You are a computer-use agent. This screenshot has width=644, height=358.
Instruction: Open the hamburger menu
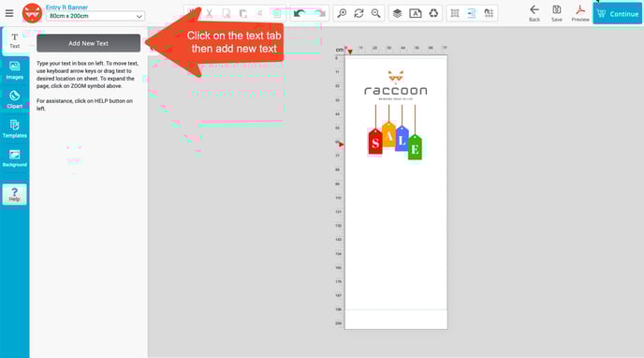[9, 13]
